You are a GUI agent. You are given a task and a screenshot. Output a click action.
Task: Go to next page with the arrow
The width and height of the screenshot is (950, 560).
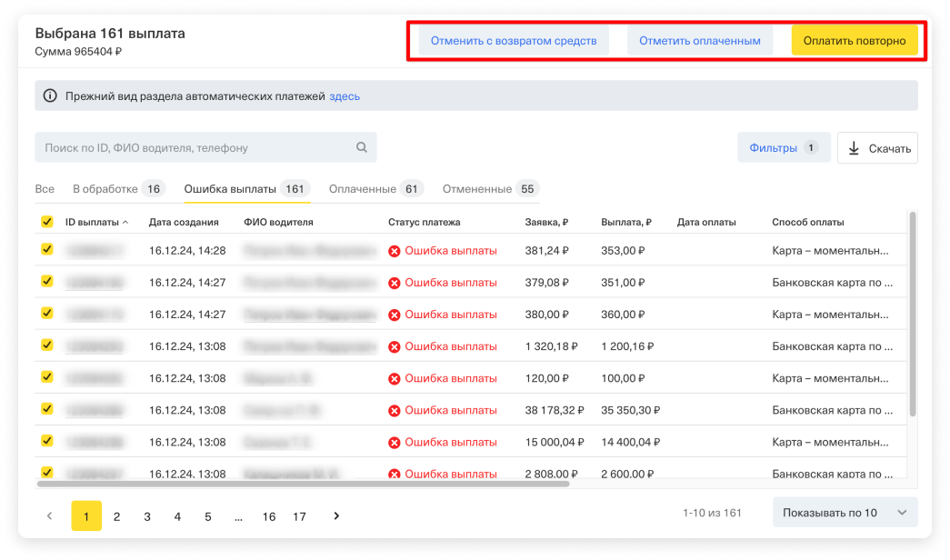click(336, 515)
